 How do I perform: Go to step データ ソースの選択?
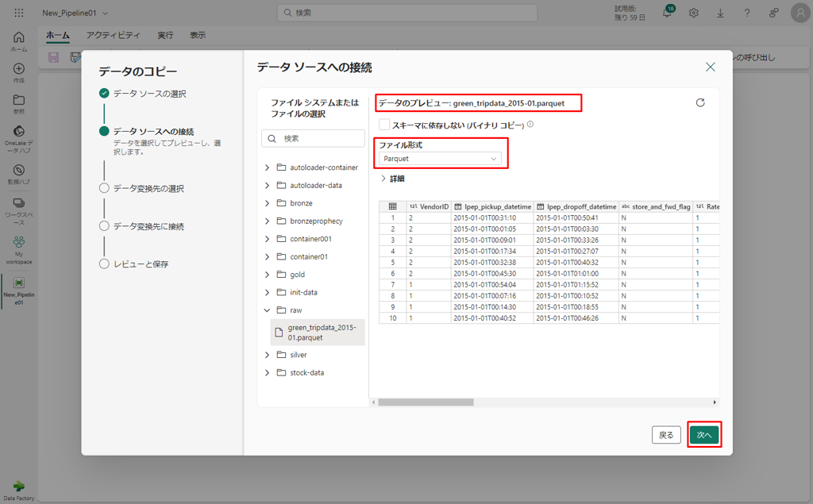tap(149, 94)
